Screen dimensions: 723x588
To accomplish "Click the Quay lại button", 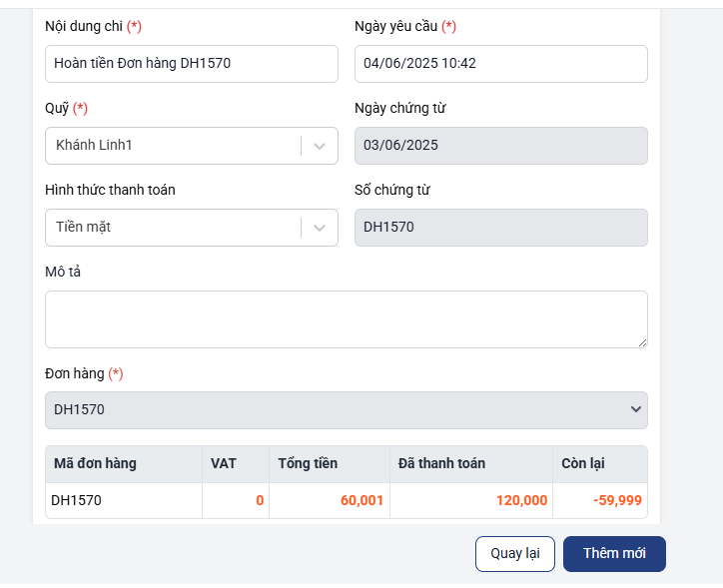I will point(515,553).
